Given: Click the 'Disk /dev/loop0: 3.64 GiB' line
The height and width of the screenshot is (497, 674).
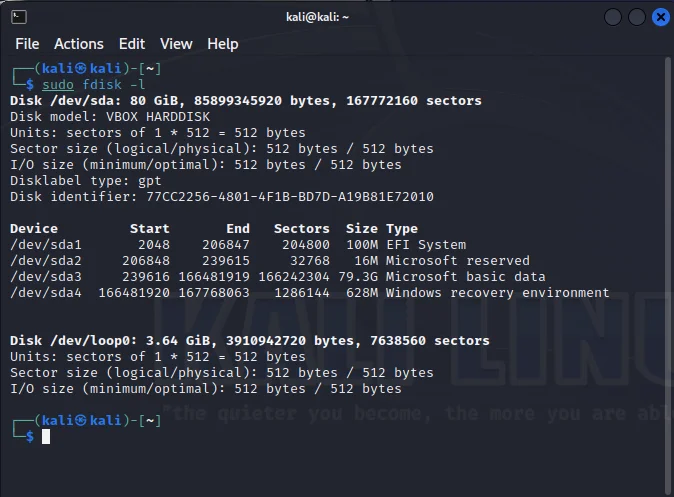Looking at the screenshot, I should coord(250,341).
